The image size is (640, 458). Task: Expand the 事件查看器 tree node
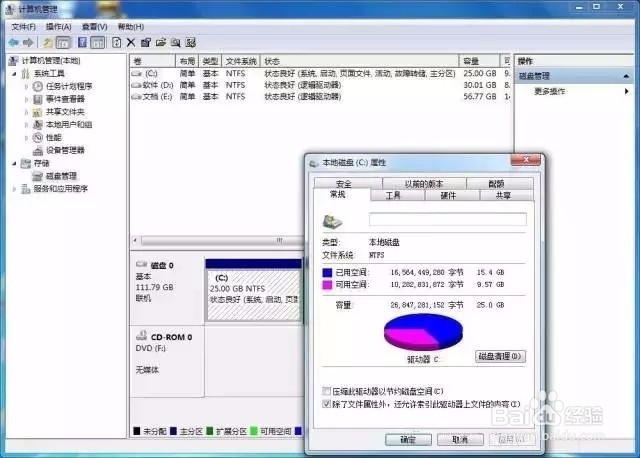tap(27, 99)
